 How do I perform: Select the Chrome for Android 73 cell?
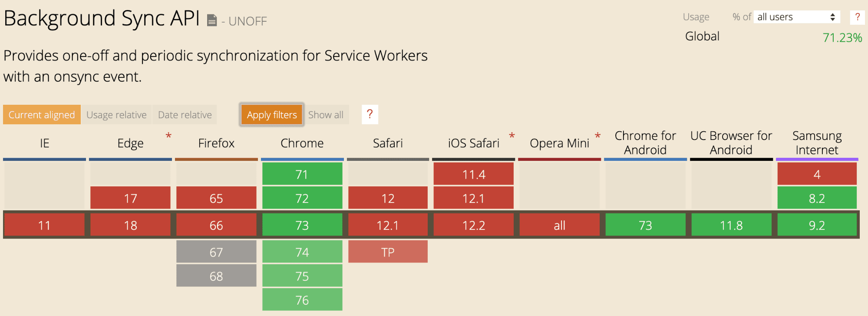coord(645,225)
